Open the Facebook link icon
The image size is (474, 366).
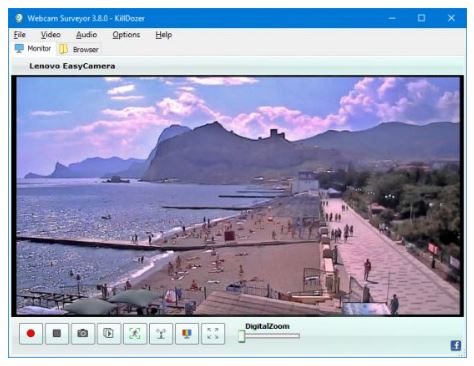456,345
